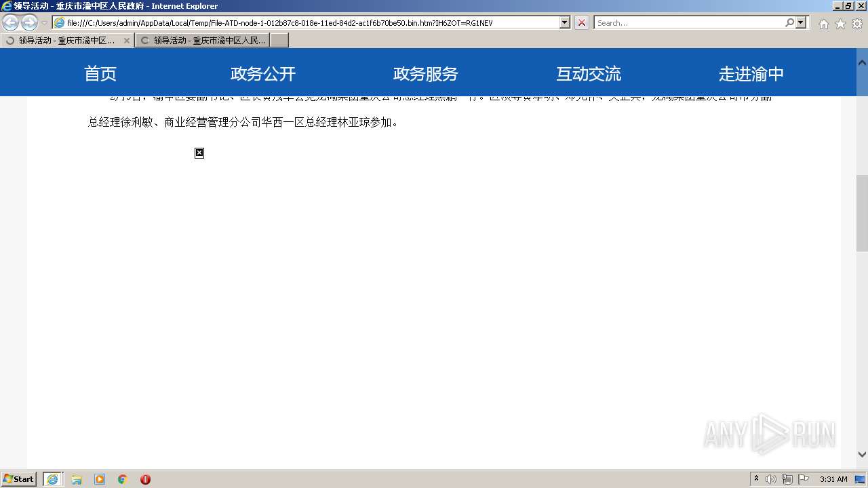Click the Action Center flag icon

point(804,479)
